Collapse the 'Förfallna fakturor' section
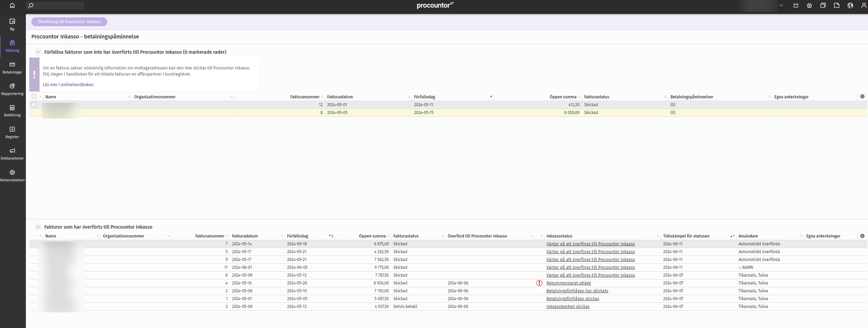 click(x=38, y=52)
